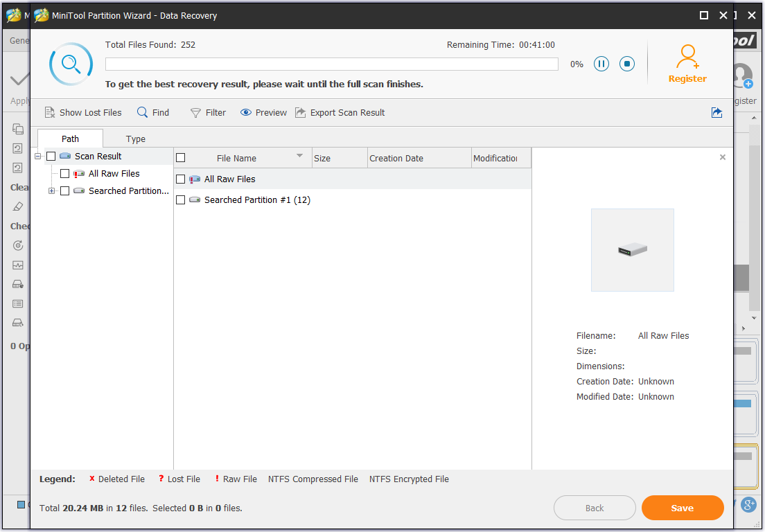Sort by Creation Date column
Image resolution: width=765 pixels, height=532 pixels.
click(419, 158)
